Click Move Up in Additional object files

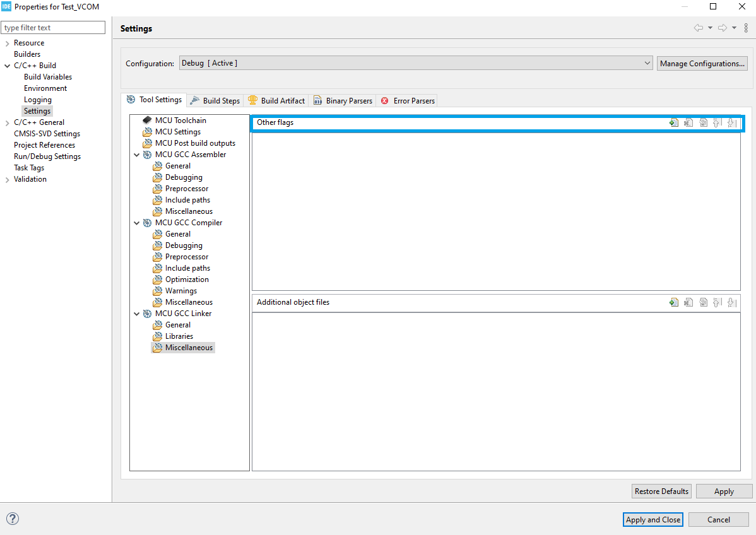click(718, 302)
